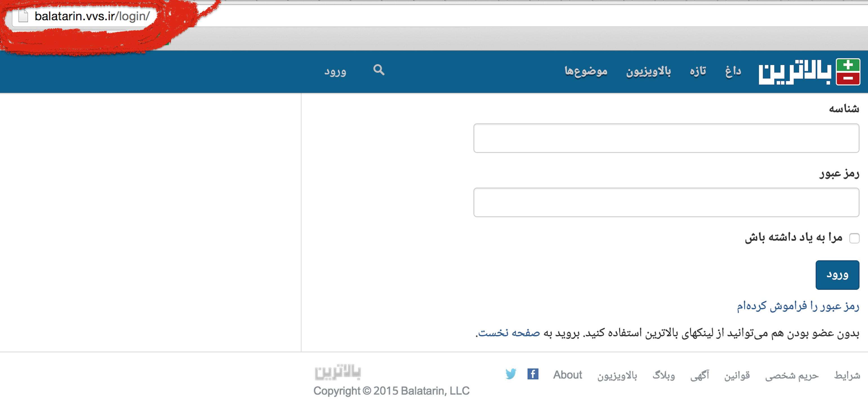This screenshot has height=418, width=868.
Task: Open موضوع‌ها in the header menu
Action: (x=586, y=71)
